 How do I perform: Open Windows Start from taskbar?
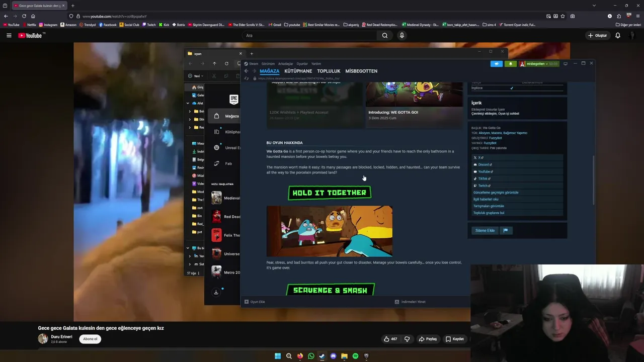click(278, 356)
